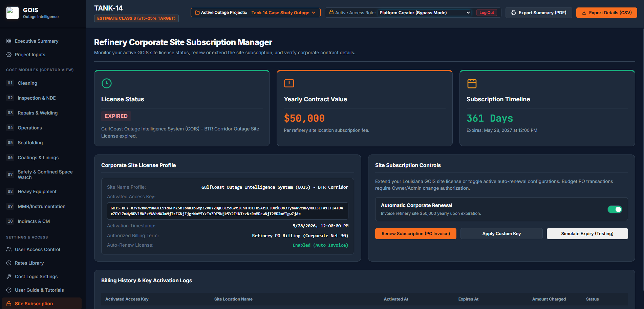Click the Estimate Class 3 badge

[136, 18]
